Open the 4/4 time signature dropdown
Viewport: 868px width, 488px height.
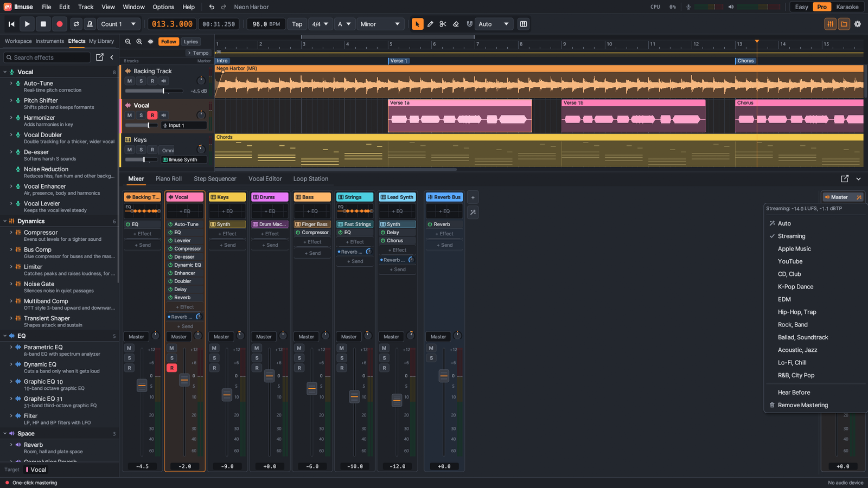[320, 24]
